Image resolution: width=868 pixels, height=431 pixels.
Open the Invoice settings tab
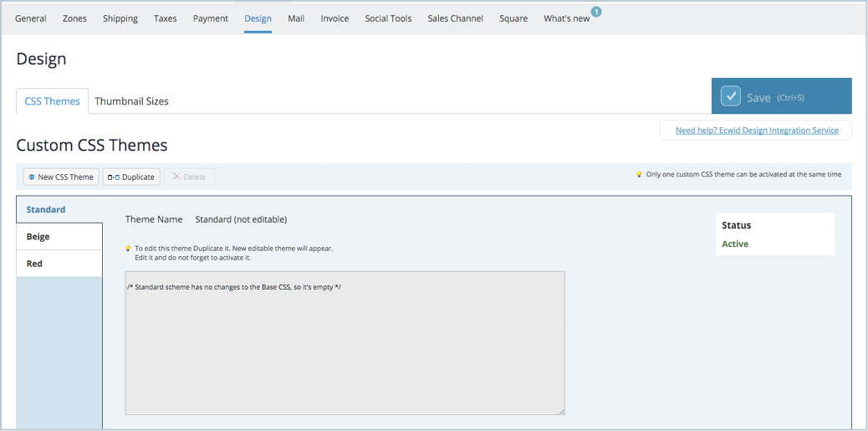point(335,18)
